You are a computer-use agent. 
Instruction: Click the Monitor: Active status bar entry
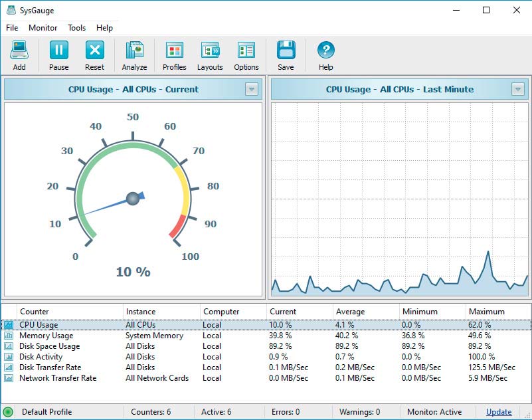[434, 412]
